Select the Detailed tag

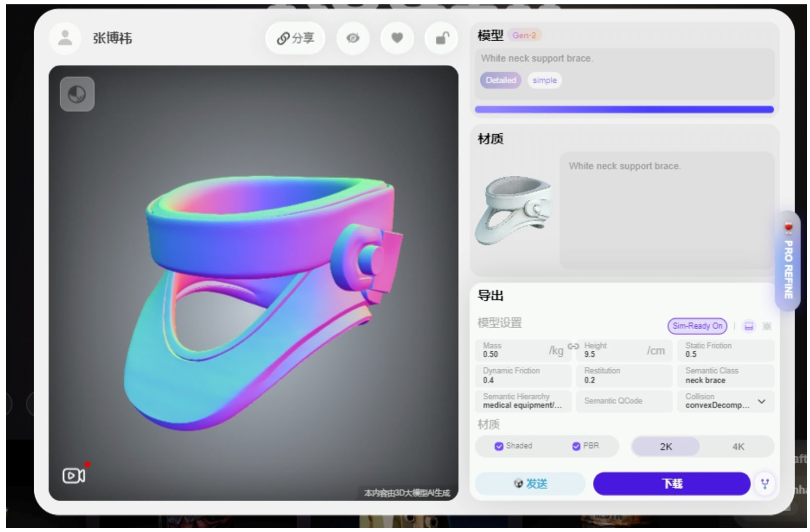tap(501, 80)
